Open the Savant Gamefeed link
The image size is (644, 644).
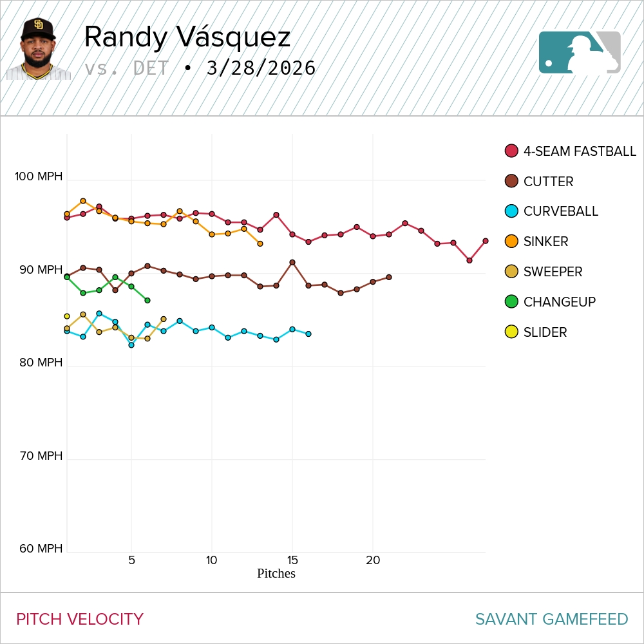551,619
